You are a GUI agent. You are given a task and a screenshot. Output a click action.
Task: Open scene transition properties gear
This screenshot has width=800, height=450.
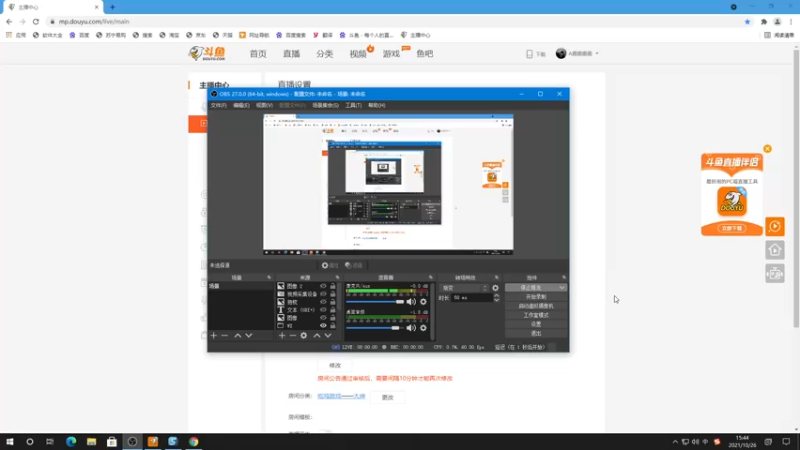495,288
